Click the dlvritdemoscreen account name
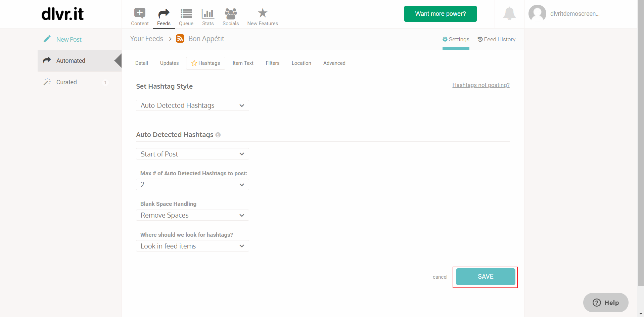644x317 pixels. click(x=575, y=14)
